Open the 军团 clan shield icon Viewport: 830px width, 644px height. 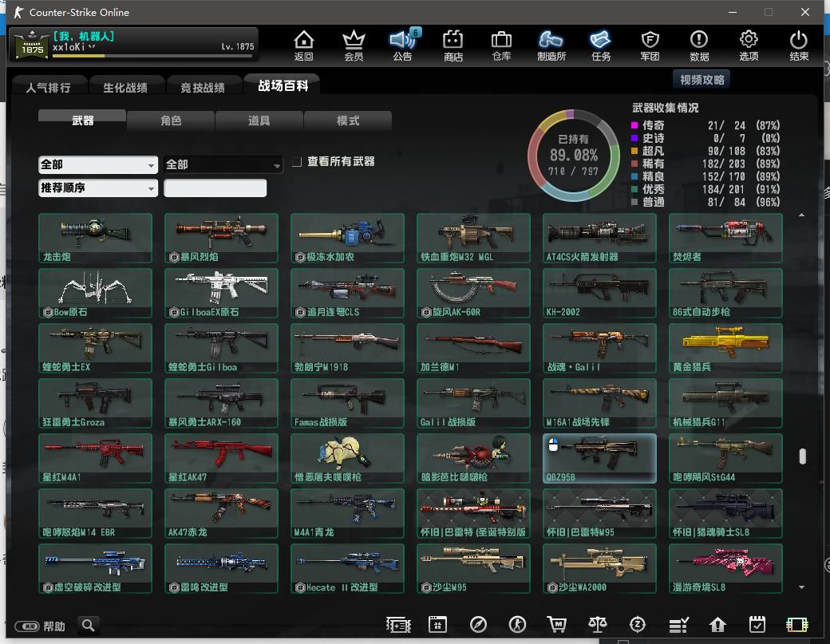[x=650, y=45]
